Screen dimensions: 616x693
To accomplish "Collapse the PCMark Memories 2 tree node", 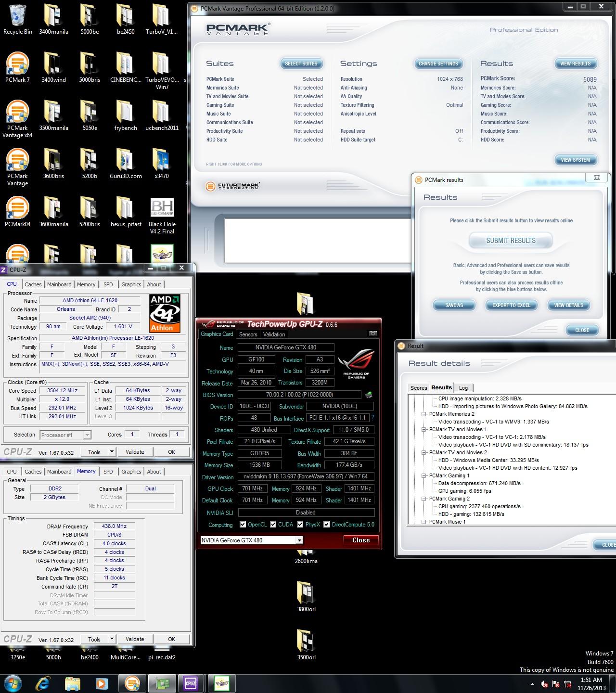I will [424, 414].
